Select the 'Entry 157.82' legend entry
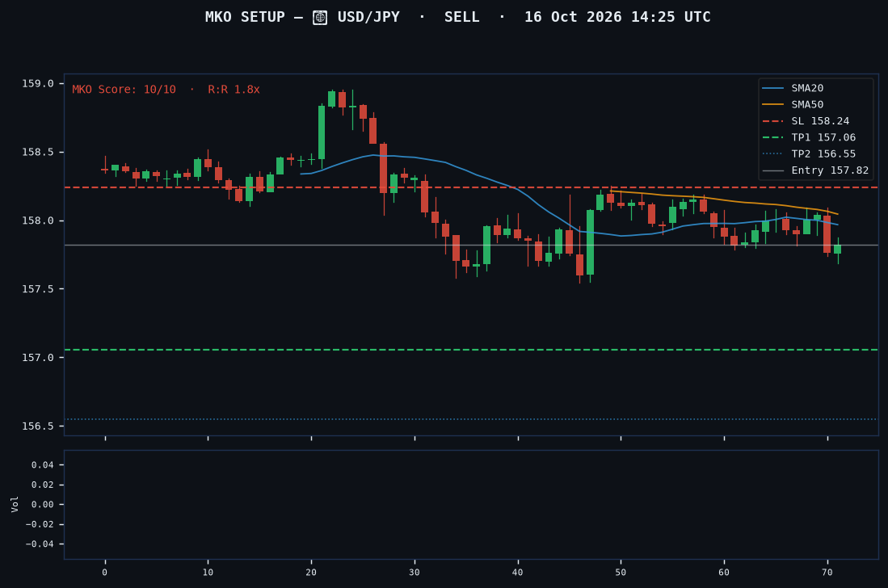The height and width of the screenshot is (588, 888). (x=815, y=170)
